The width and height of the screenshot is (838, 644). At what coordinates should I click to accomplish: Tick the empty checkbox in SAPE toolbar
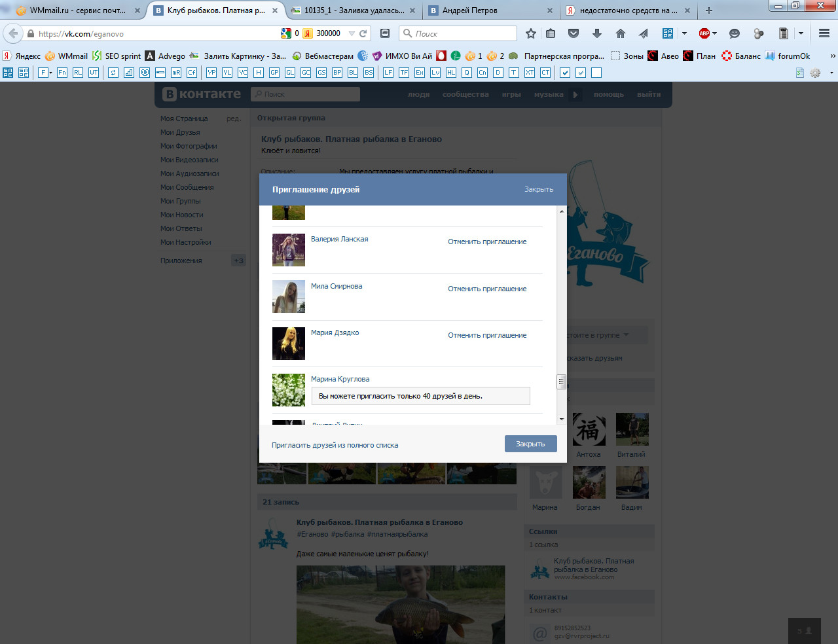click(596, 73)
